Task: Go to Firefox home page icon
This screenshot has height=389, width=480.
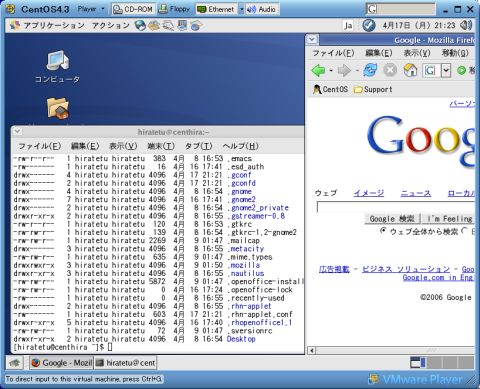Action: click(410, 70)
